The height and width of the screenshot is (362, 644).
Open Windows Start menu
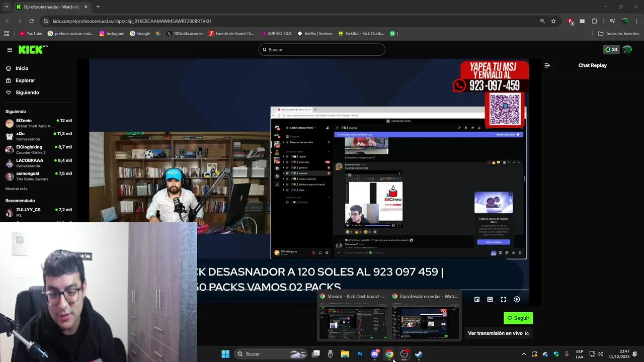(x=225, y=354)
